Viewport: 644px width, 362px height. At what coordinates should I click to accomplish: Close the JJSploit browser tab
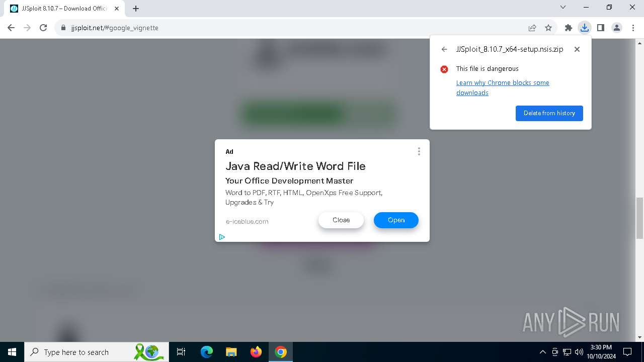click(x=117, y=9)
